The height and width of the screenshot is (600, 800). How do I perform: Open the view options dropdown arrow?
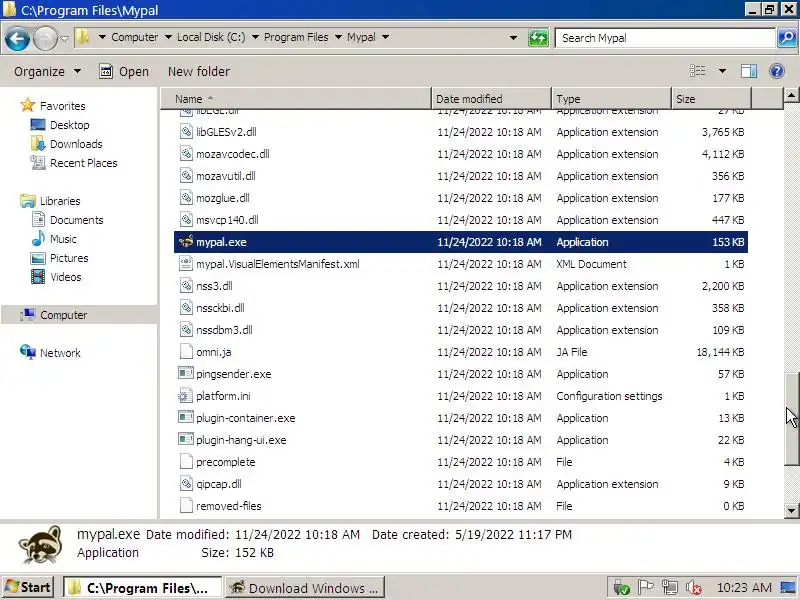coord(722,71)
